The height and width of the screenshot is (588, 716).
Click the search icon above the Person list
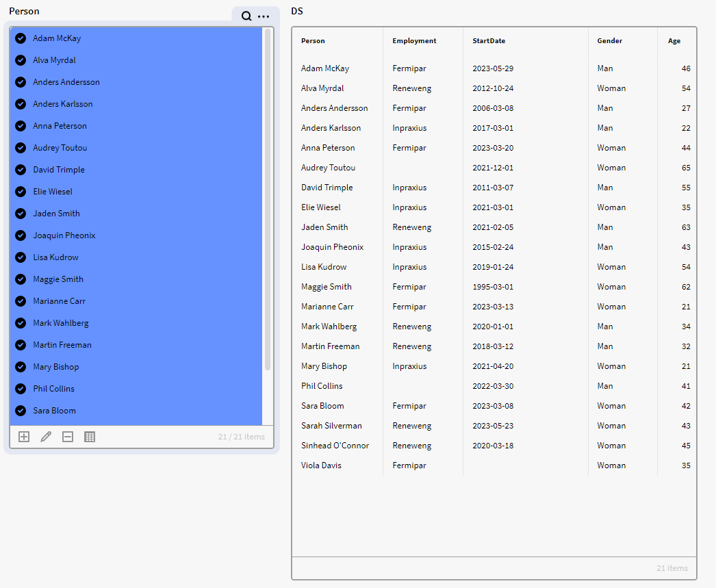point(246,16)
